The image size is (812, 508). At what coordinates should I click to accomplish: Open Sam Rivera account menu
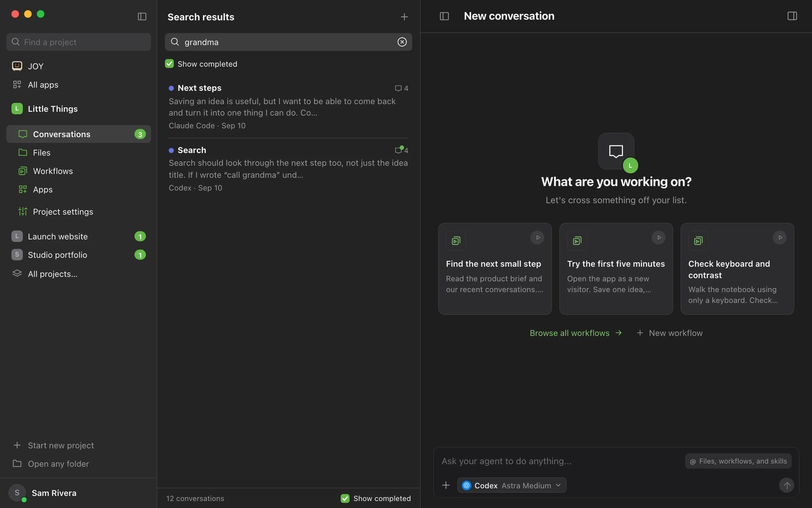79,493
